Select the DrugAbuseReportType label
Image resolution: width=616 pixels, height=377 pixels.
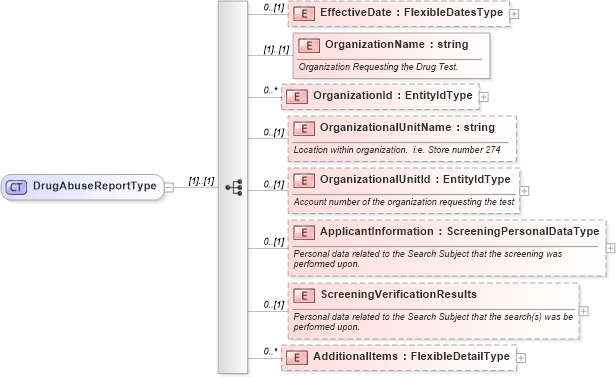95,186
